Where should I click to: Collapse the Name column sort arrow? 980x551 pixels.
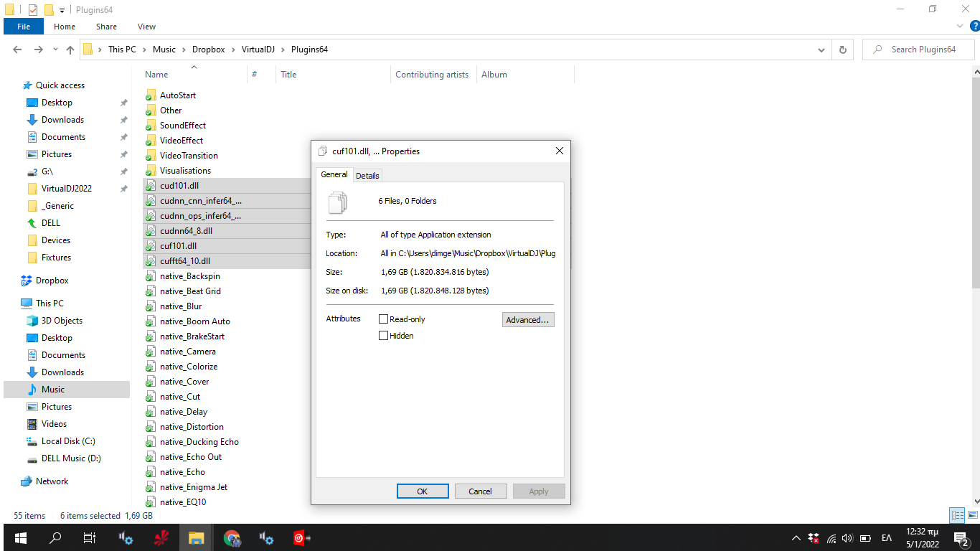click(x=194, y=67)
